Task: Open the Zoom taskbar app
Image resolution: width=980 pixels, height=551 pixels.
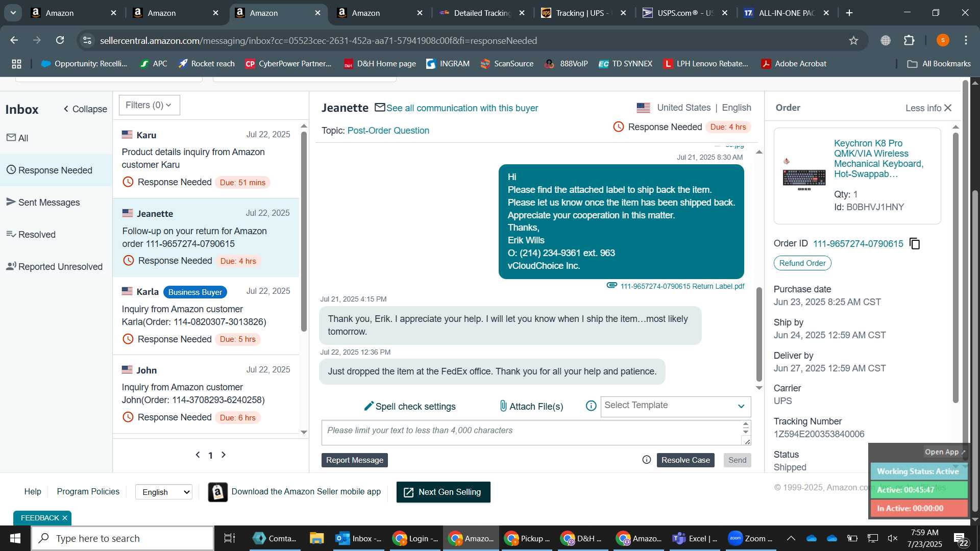Action: [750, 538]
